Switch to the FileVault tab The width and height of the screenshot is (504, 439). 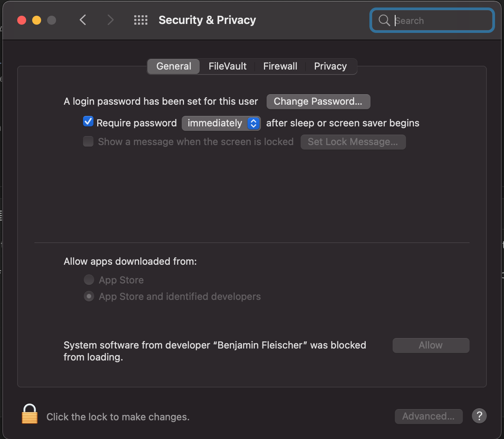[x=227, y=67]
